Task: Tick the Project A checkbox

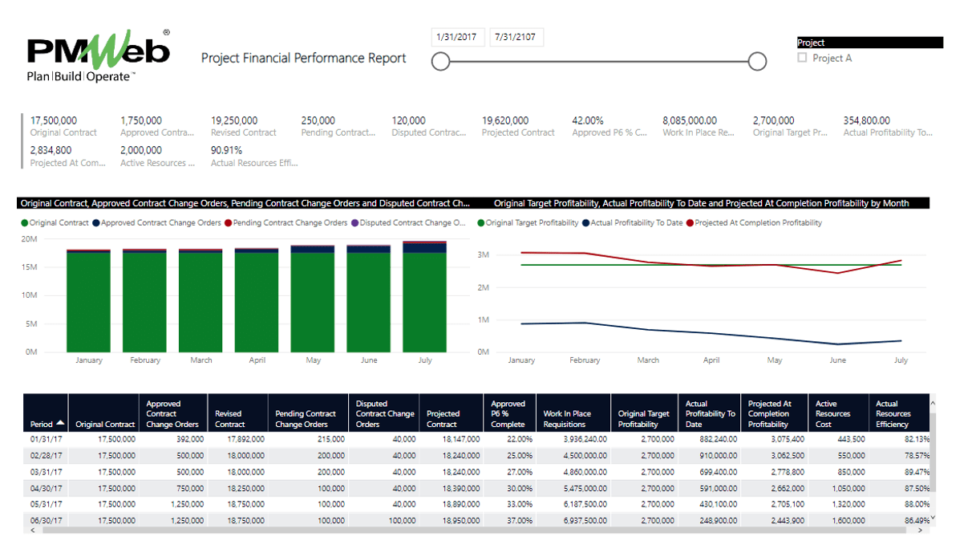Action: (802, 59)
